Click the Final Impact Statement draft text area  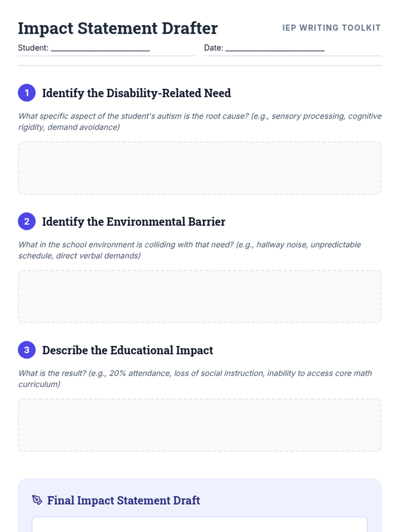pos(199,524)
